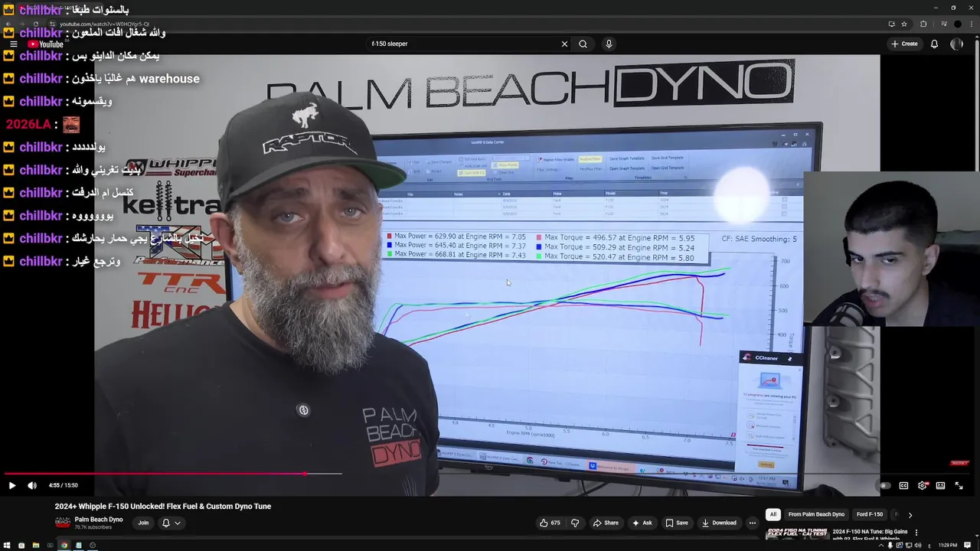Open File Explorer from taskbar
The height and width of the screenshot is (551, 980).
pyautogui.click(x=35, y=545)
